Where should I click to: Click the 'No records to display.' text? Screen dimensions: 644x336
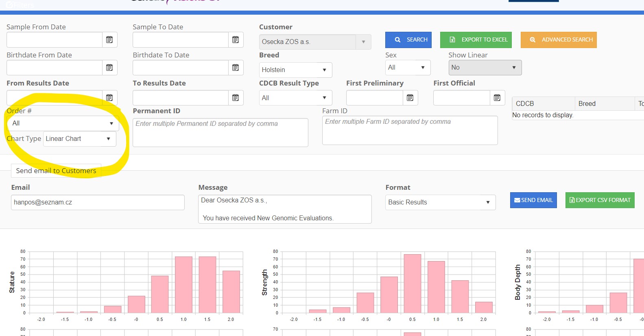(x=543, y=115)
